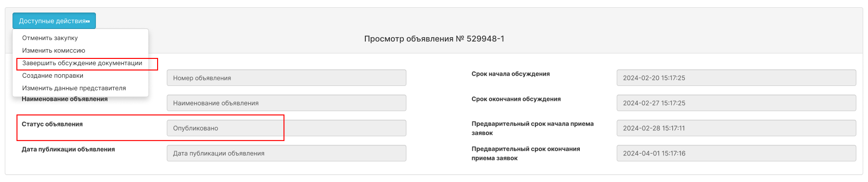Click Предварительный срок начала приема заявок label

[x=533, y=128]
